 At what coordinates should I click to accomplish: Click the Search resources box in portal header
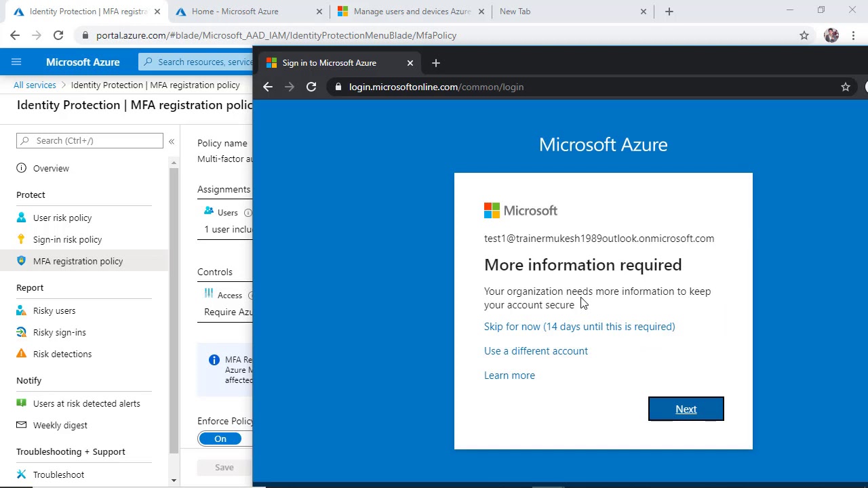point(195,62)
